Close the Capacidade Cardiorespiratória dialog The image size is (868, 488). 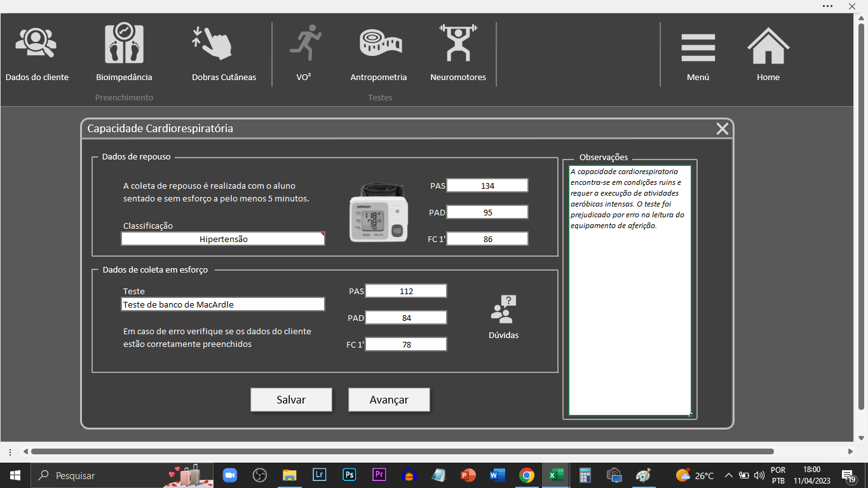coord(722,129)
